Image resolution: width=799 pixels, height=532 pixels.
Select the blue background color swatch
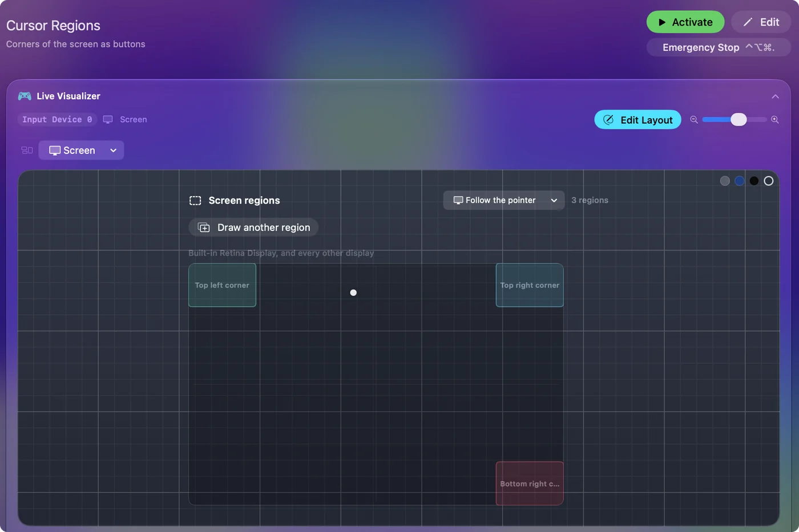[x=740, y=181]
